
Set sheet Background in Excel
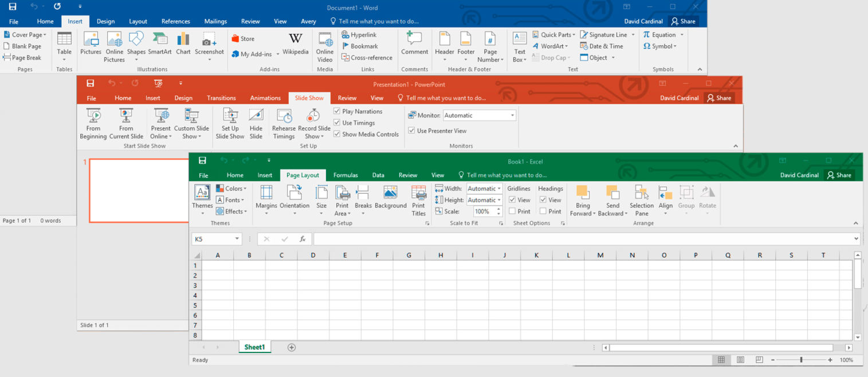(390, 197)
